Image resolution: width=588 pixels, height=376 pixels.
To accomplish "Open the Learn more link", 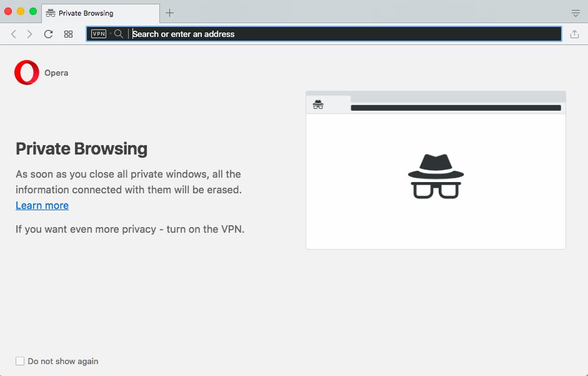I will [x=42, y=205].
